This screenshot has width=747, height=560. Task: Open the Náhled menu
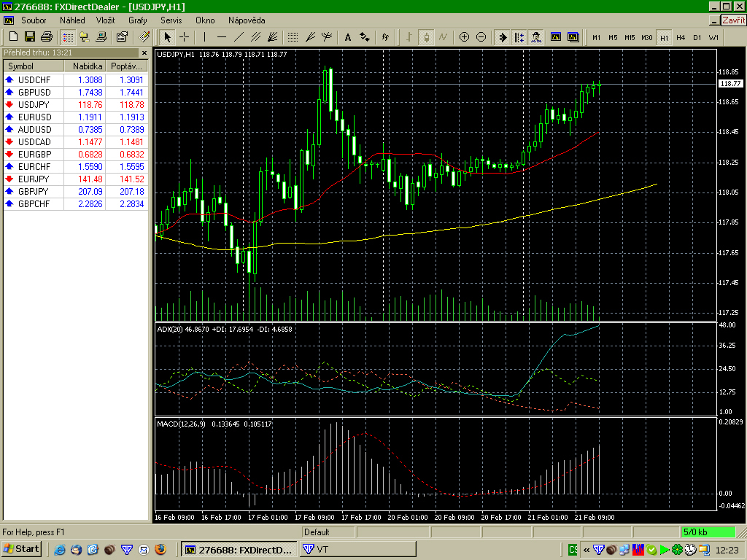[x=72, y=20]
